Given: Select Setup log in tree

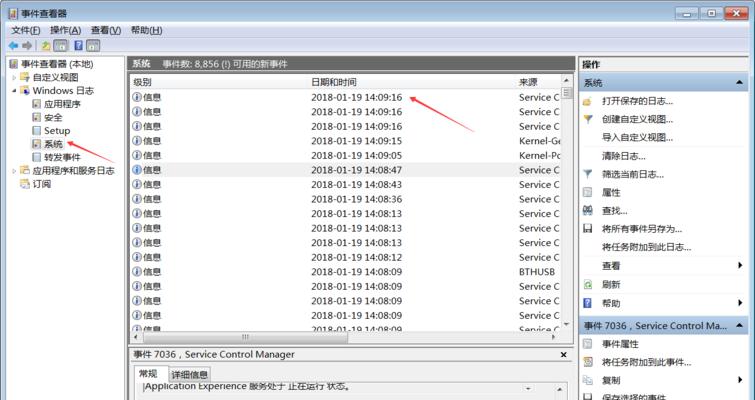Looking at the screenshot, I should (57, 130).
